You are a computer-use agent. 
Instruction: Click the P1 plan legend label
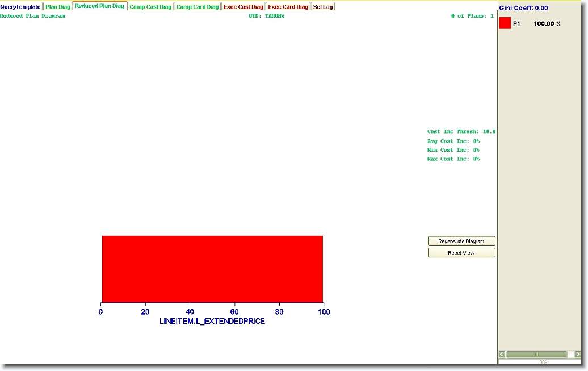point(516,24)
